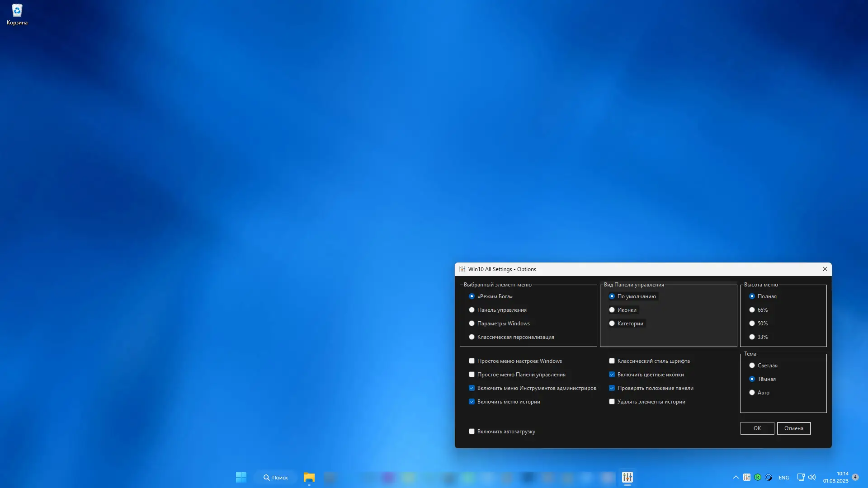Image resolution: width=868 pixels, height=488 pixels.
Task: Click the Windows Start button
Action: tap(241, 477)
